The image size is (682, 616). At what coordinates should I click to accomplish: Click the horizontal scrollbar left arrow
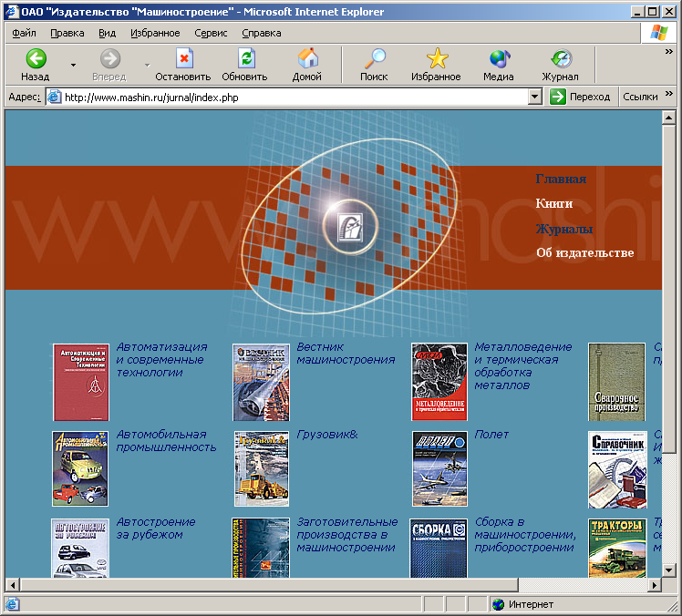(13, 585)
